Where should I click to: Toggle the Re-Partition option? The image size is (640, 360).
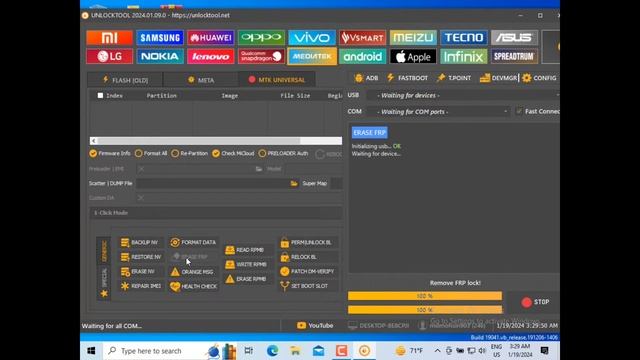click(190, 153)
